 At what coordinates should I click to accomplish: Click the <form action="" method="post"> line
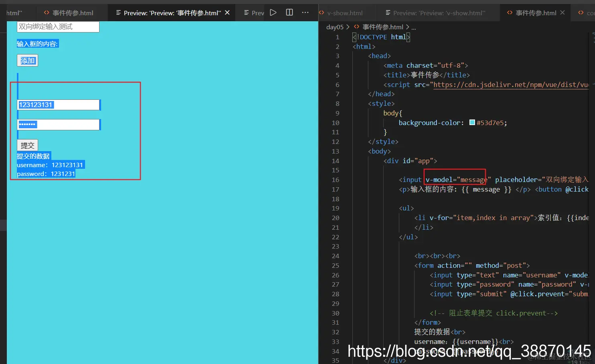(472, 265)
